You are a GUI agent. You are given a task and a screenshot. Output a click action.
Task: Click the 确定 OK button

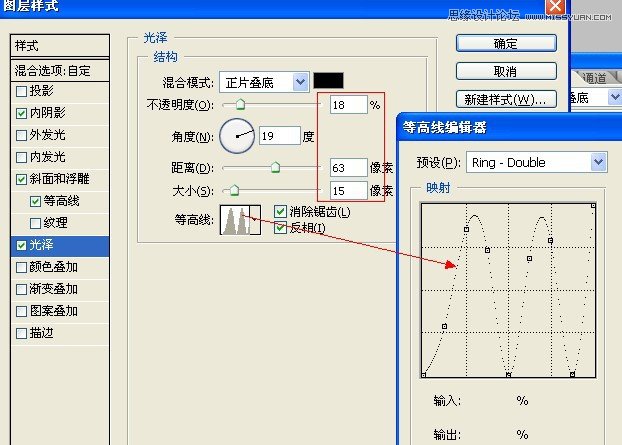click(x=506, y=43)
